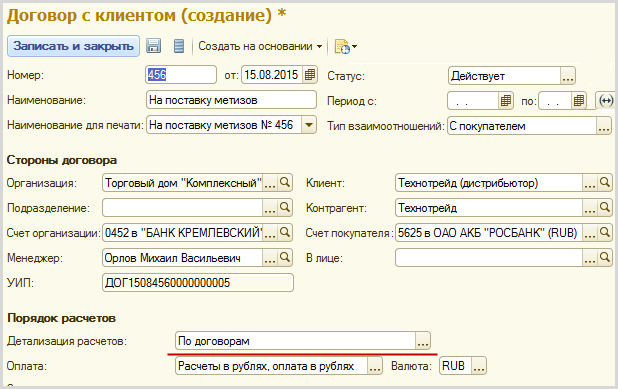
Task: Click the Наименование text field
Action: pyautogui.click(x=231, y=100)
